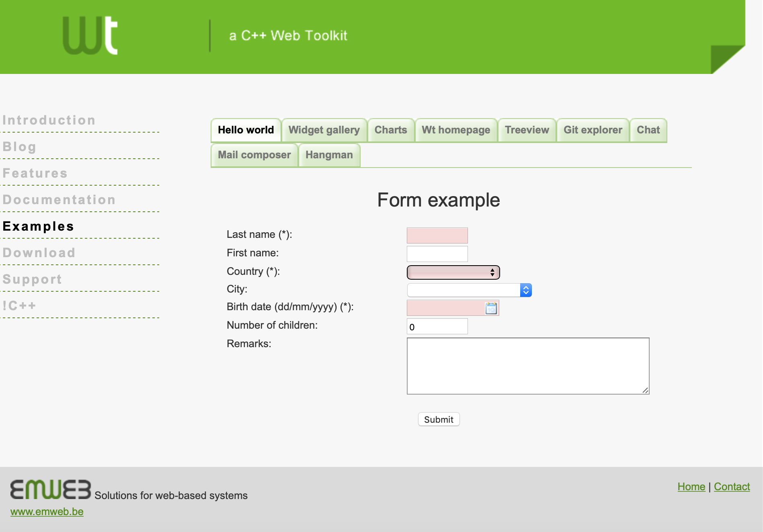Screen dimensions: 763x532
Task: Click inside the Remarks text area
Action: tap(528, 366)
